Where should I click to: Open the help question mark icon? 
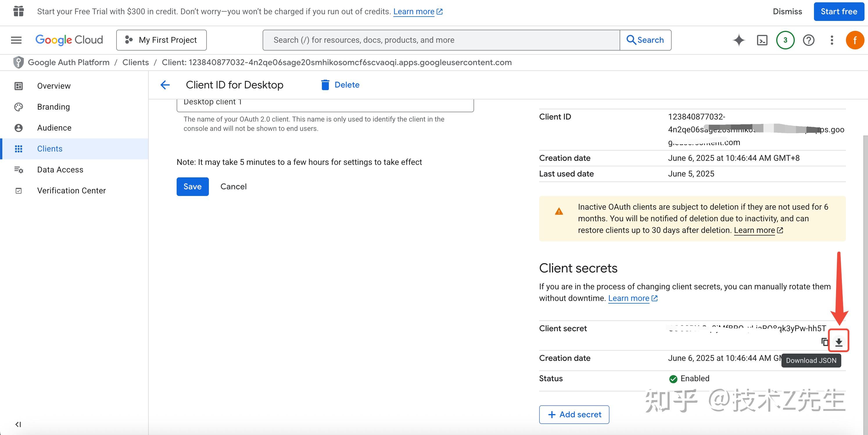click(808, 40)
